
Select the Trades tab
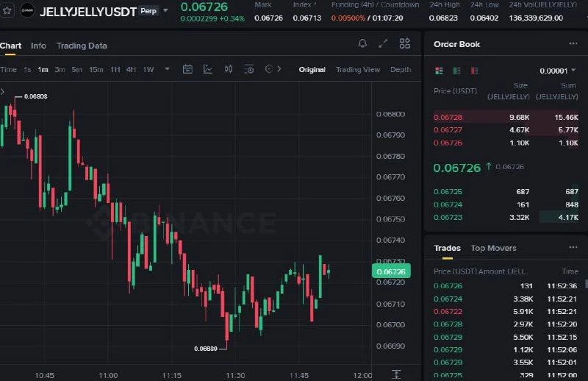click(447, 248)
